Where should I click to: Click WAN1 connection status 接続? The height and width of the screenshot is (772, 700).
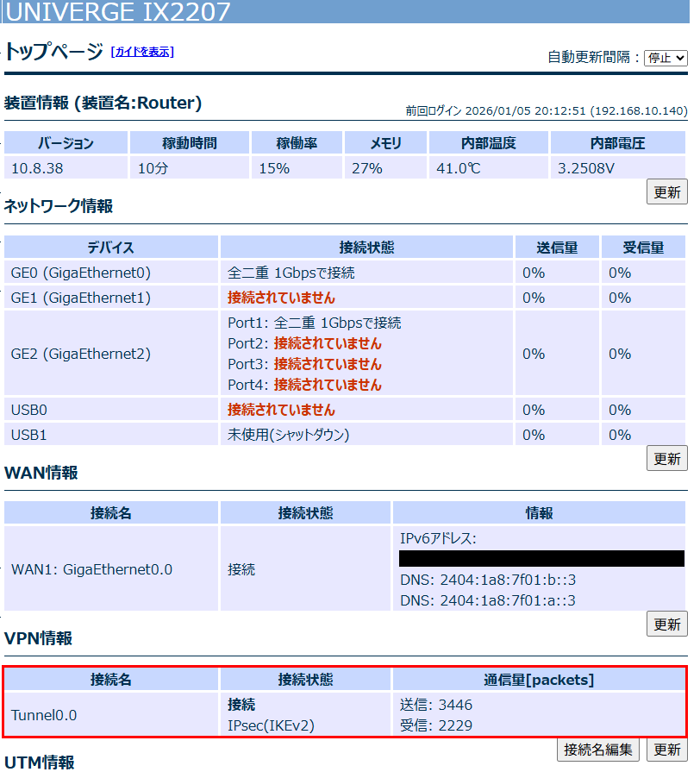pyautogui.click(x=241, y=569)
